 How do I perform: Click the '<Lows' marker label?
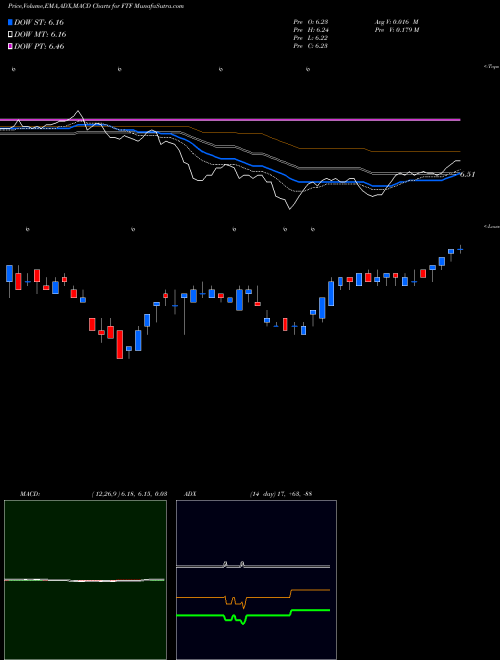point(492,226)
